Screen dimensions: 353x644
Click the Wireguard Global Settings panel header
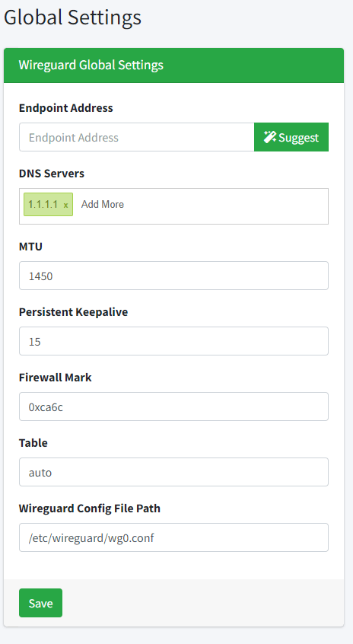(x=173, y=65)
